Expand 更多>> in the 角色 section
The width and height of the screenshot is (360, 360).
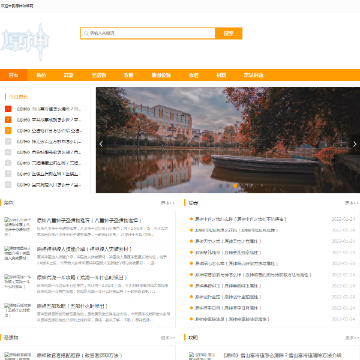[168, 203]
